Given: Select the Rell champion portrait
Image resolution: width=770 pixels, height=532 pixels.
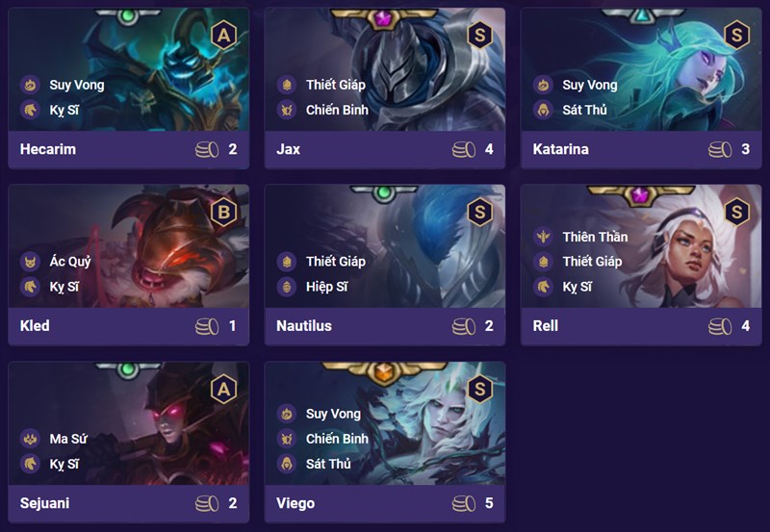Looking at the screenshot, I should pos(641,246).
